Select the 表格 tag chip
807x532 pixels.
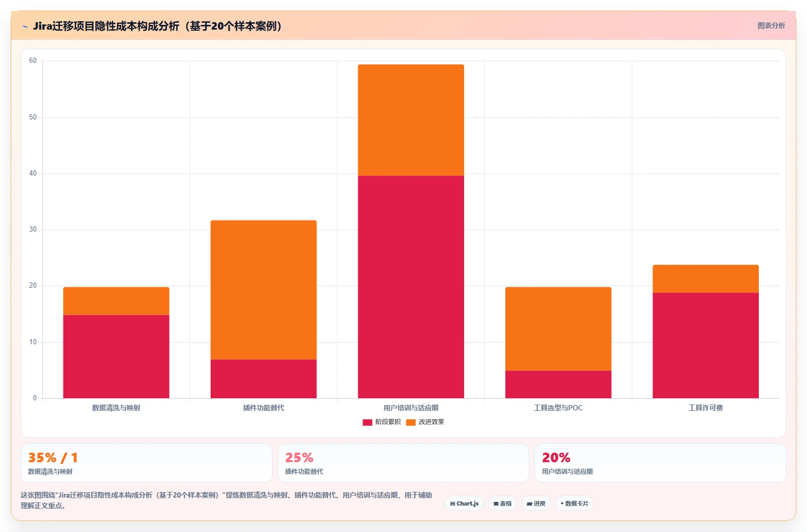[x=502, y=503]
